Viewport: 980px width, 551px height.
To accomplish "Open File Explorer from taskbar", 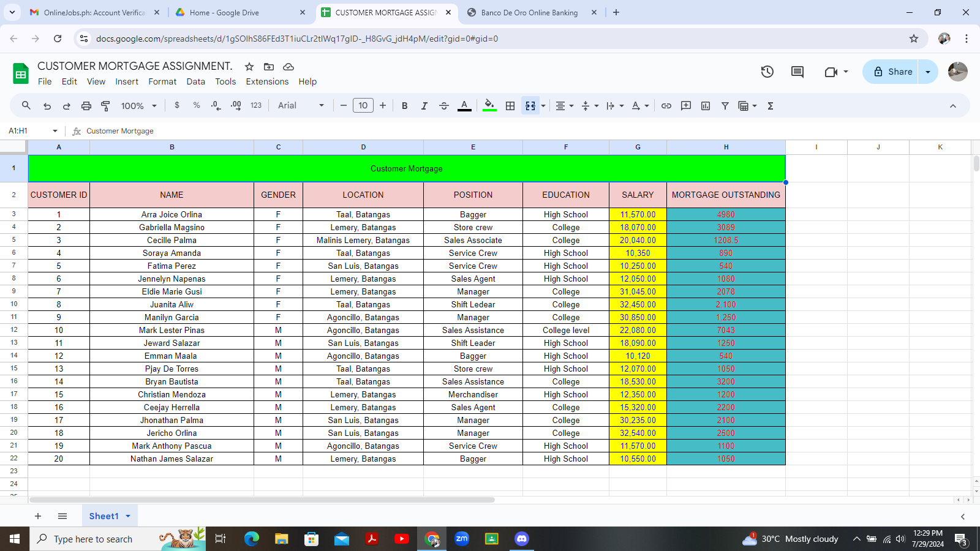I will 282,539.
